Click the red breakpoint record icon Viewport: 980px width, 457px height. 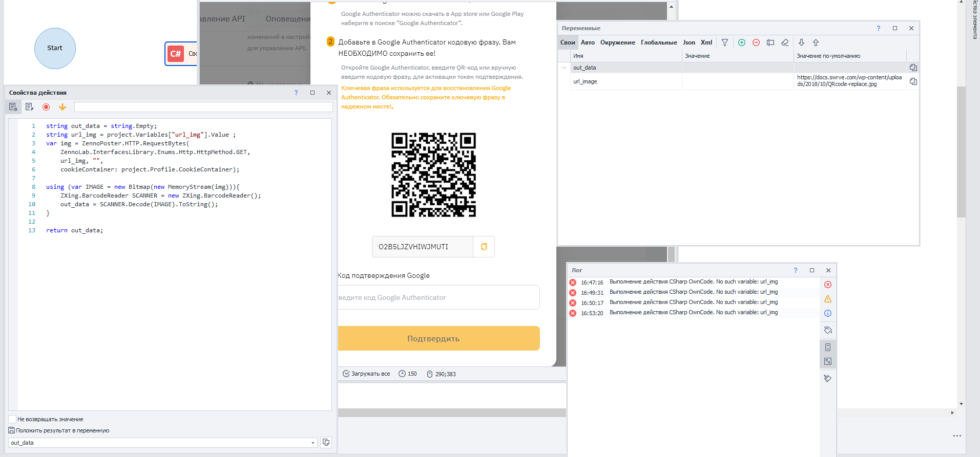pos(46,107)
